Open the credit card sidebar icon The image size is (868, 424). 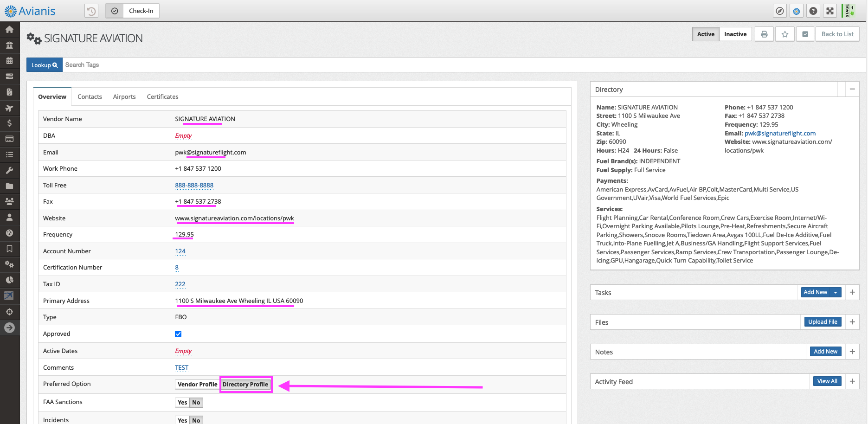tap(9, 139)
